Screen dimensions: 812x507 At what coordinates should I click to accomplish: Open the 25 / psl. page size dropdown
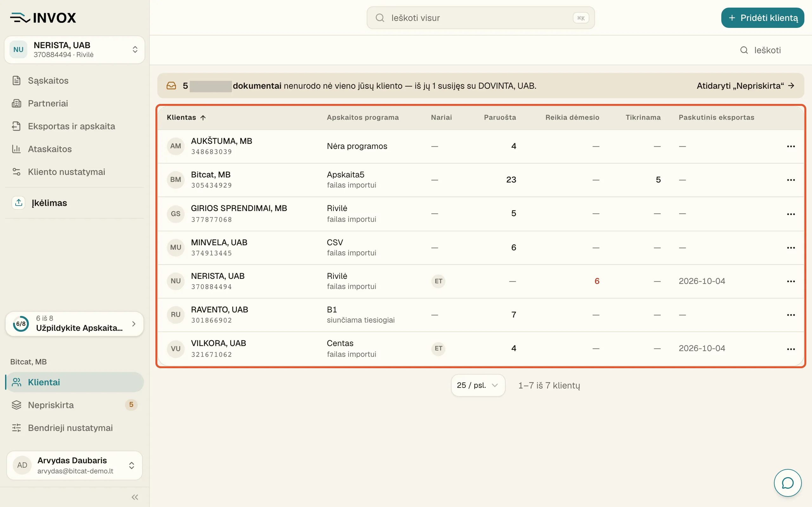pyautogui.click(x=478, y=385)
